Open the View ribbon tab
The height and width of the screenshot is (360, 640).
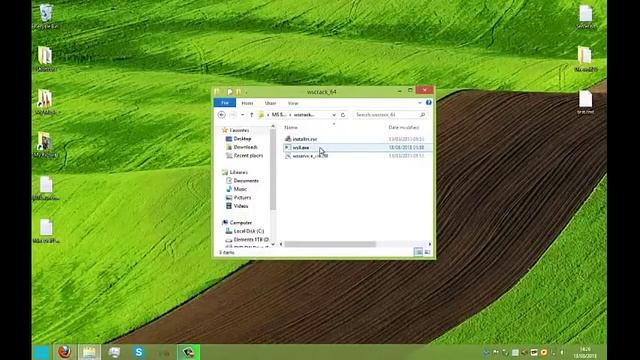[x=293, y=103]
